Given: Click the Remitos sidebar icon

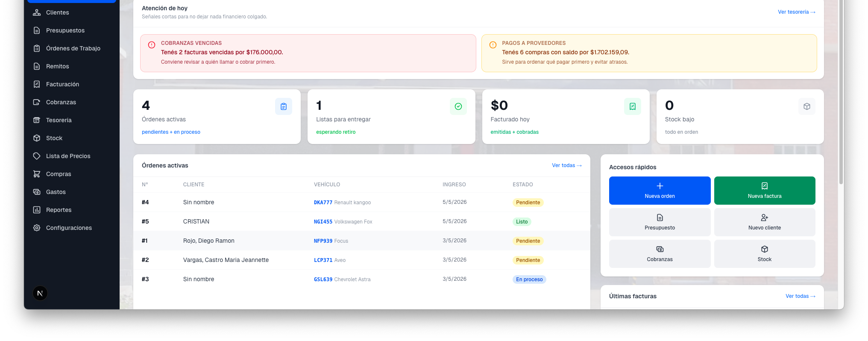Looking at the screenshot, I should click(x=37, y=66).
